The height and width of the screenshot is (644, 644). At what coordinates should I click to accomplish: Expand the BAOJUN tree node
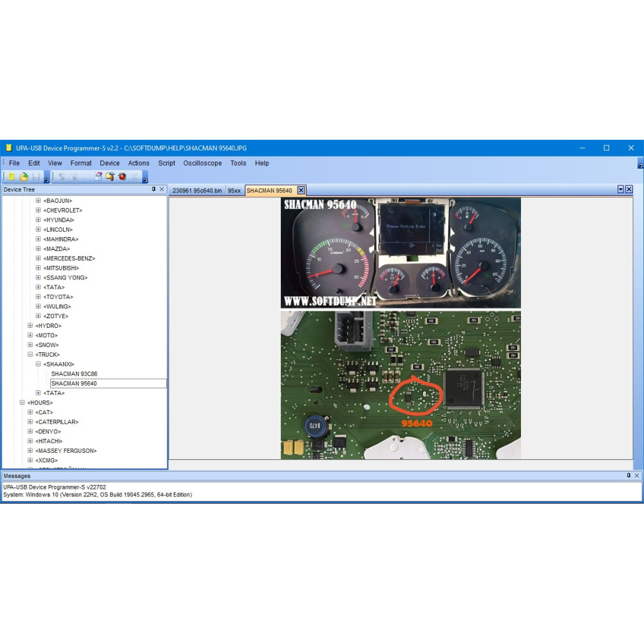click(x=38, y=200)
